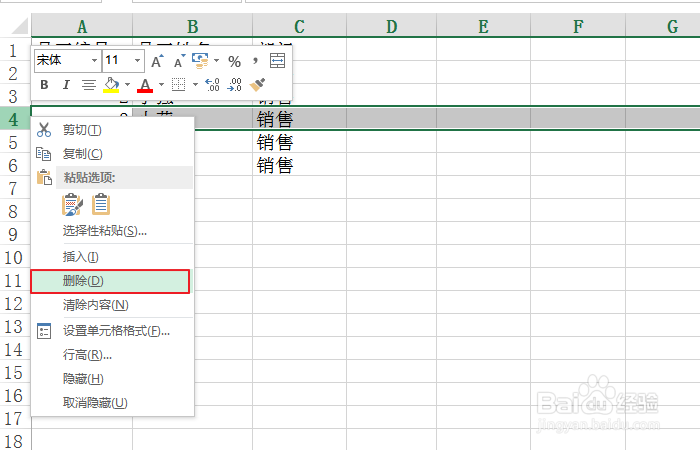Choose 设置单元格格式(F)... menu item
This screenshot has height=450, width=700.
pyautogui.click(x=112, y=331)
